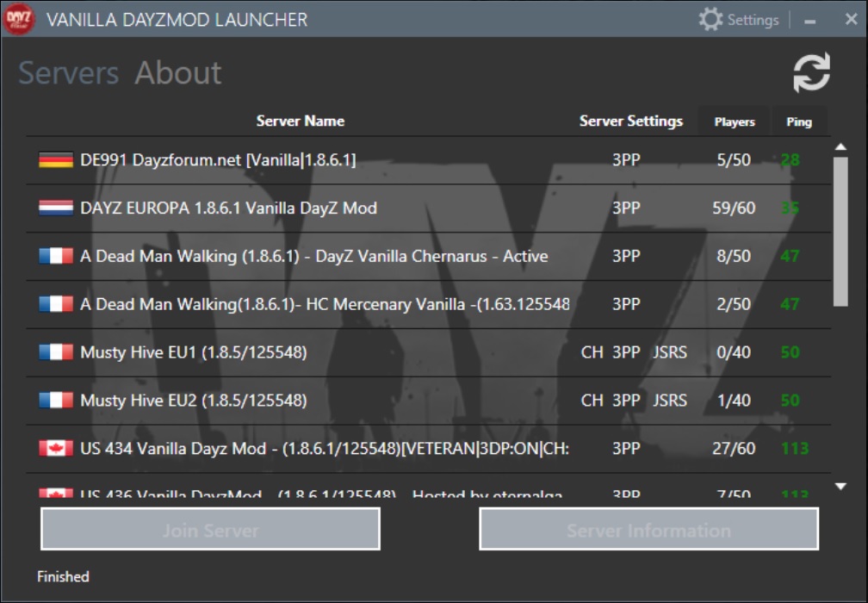This screenshot has height=603, width=868.
Task: Click the scrollbar down arrow
Action: tap(840, 486)
